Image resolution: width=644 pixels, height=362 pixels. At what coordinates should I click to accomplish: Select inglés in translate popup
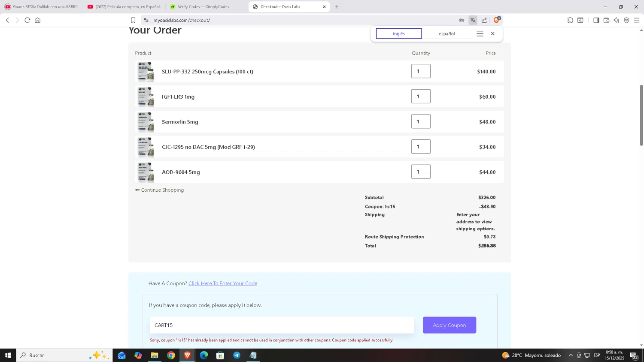(x=399, y=33)
